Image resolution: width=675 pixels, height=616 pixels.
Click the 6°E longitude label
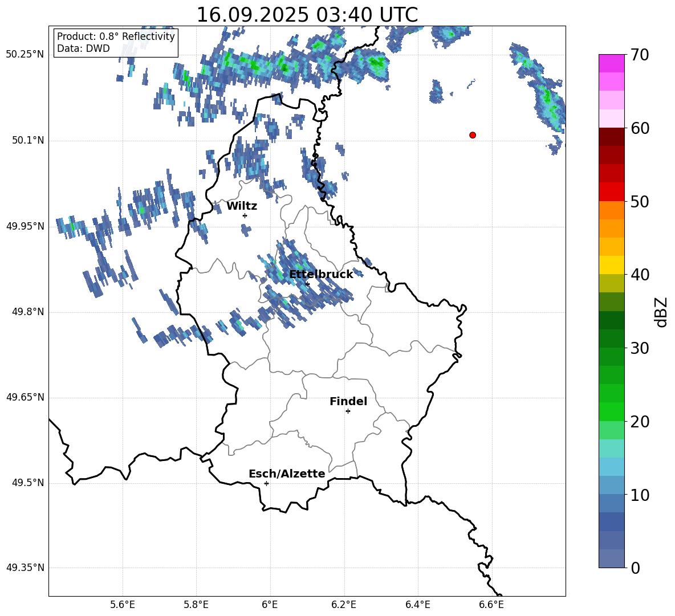click(270, 605)
